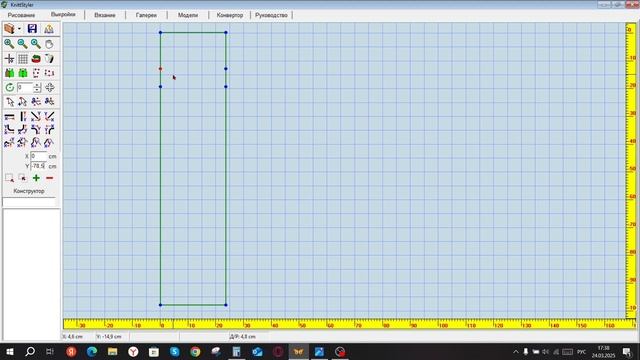Choose the diagonal down-left line tool
640x360 pixels.
pos(49,117)
